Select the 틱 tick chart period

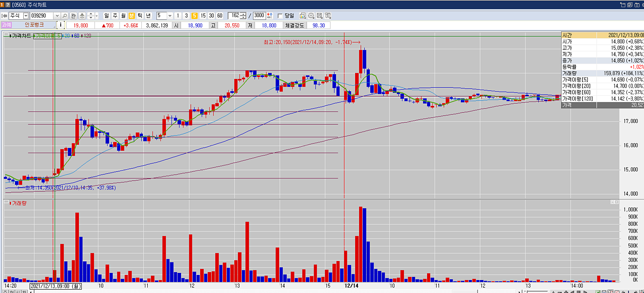[140, 16]
